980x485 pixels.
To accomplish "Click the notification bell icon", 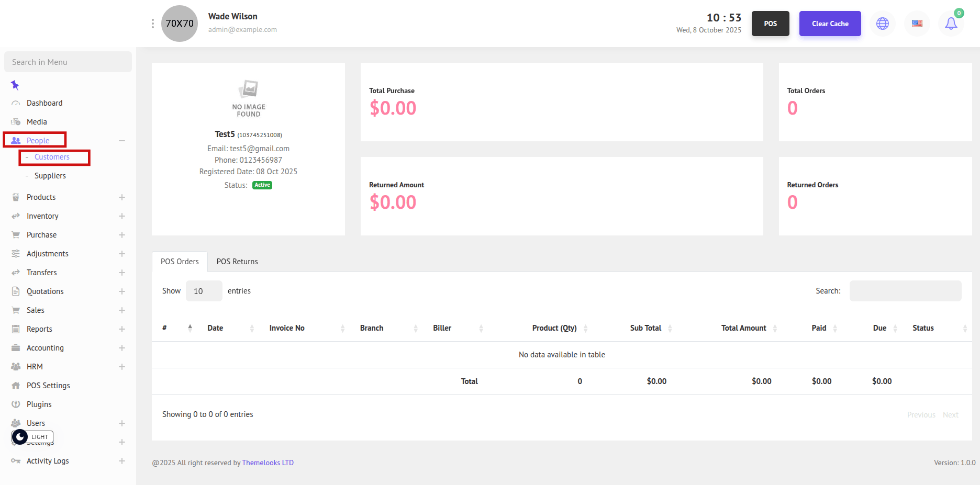I will tap(951, 24).
